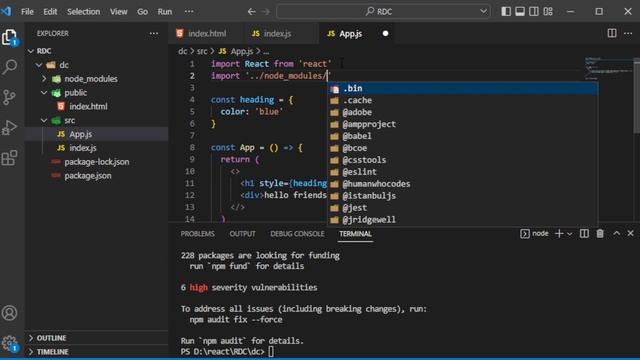Viewport: 640px width, 360px height.
Task: Collapse the public folder
Action: [x=44, y=93]
